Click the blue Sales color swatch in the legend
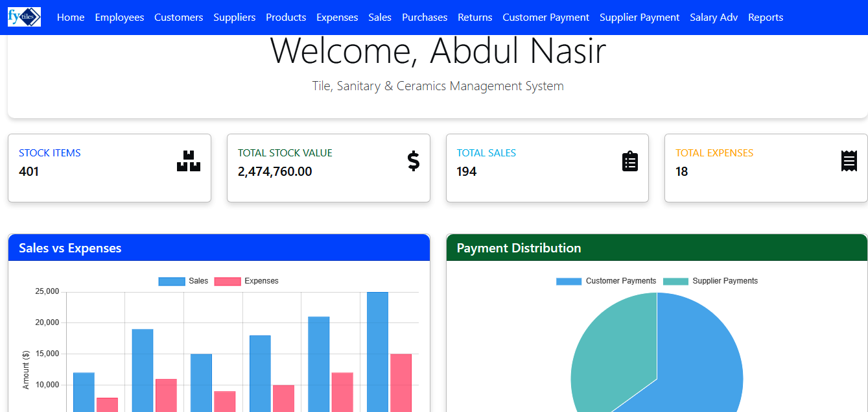The height and width of the screenshot is (412, 868). [170, 281]
